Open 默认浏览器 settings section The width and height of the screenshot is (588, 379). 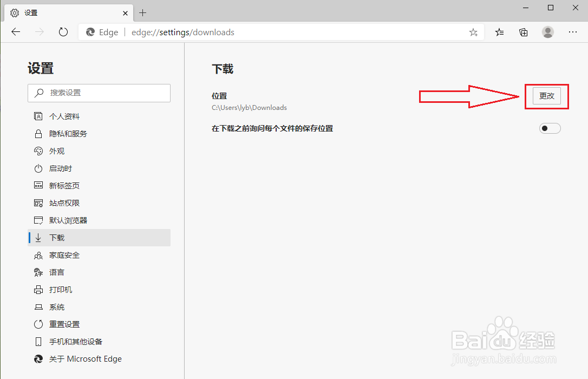[99, 220]
